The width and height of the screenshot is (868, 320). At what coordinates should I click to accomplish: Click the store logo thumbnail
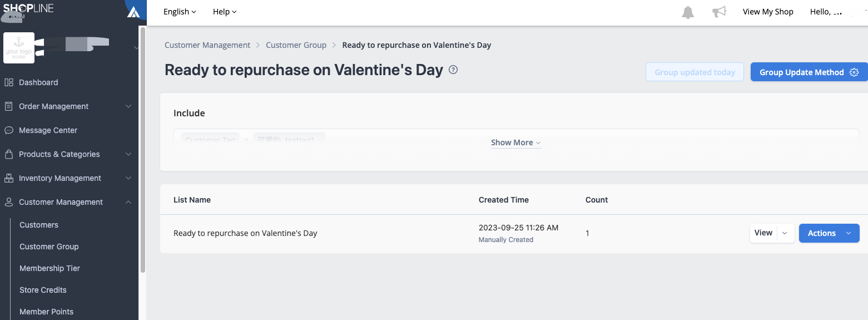(x=19, y=48)
